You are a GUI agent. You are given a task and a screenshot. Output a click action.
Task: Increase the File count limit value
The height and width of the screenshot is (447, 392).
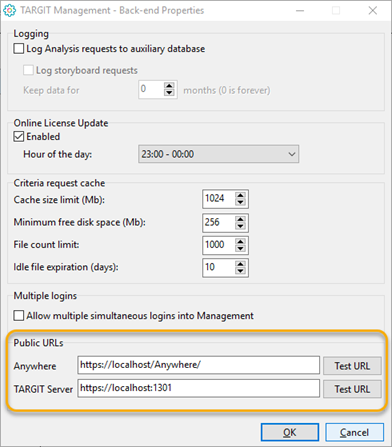coord(240,241)
